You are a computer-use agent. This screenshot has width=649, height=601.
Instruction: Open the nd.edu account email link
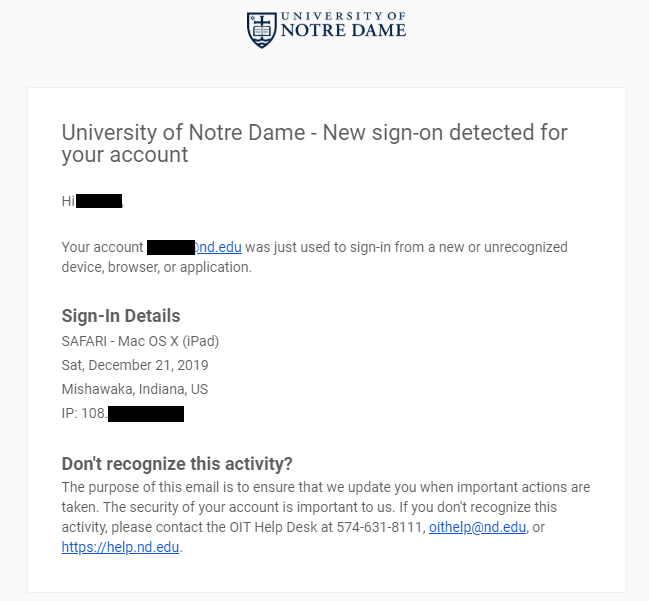pos(218,247)
